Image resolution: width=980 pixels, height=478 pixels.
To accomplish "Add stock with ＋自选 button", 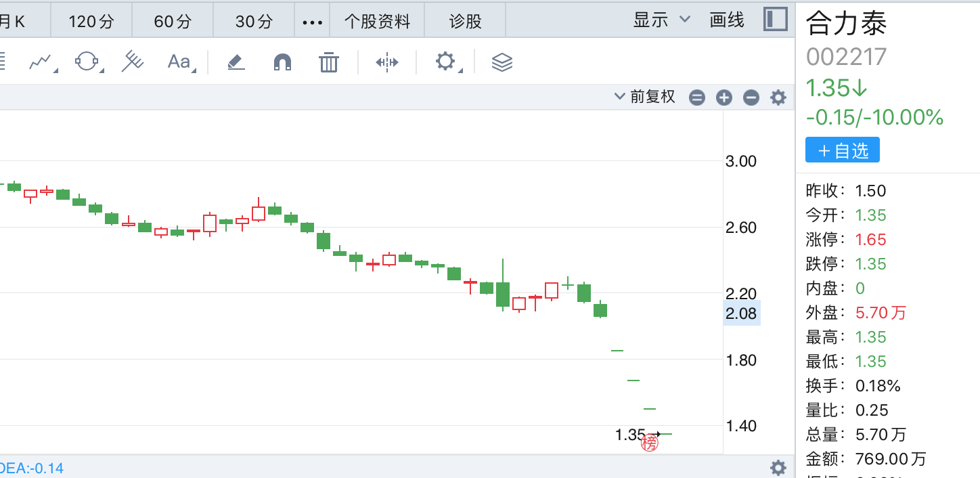I will (843, 150).
